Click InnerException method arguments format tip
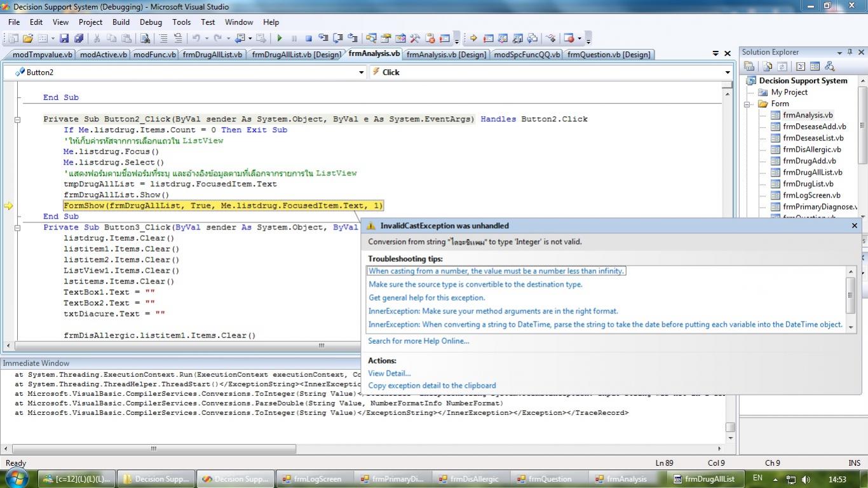 (493, 311)
